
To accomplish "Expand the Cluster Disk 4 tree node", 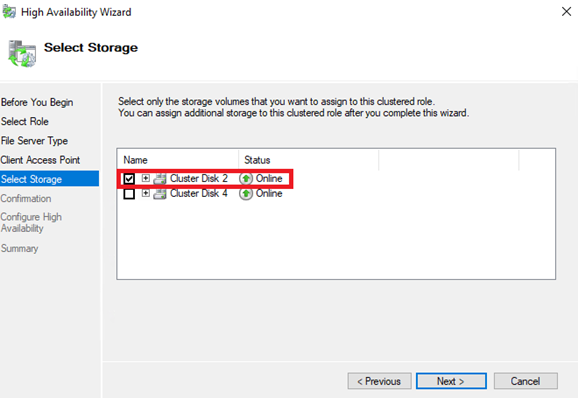I will point(146,193).
